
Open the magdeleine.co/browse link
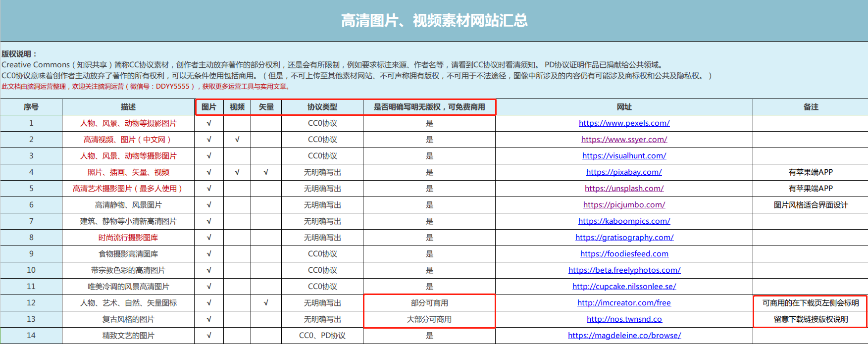(x=624, y=336)
